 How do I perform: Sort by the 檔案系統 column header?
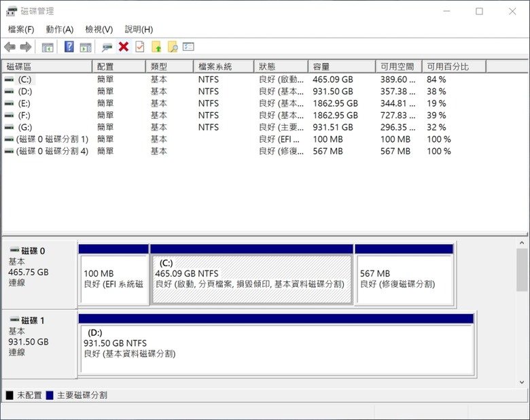point(224,67)
